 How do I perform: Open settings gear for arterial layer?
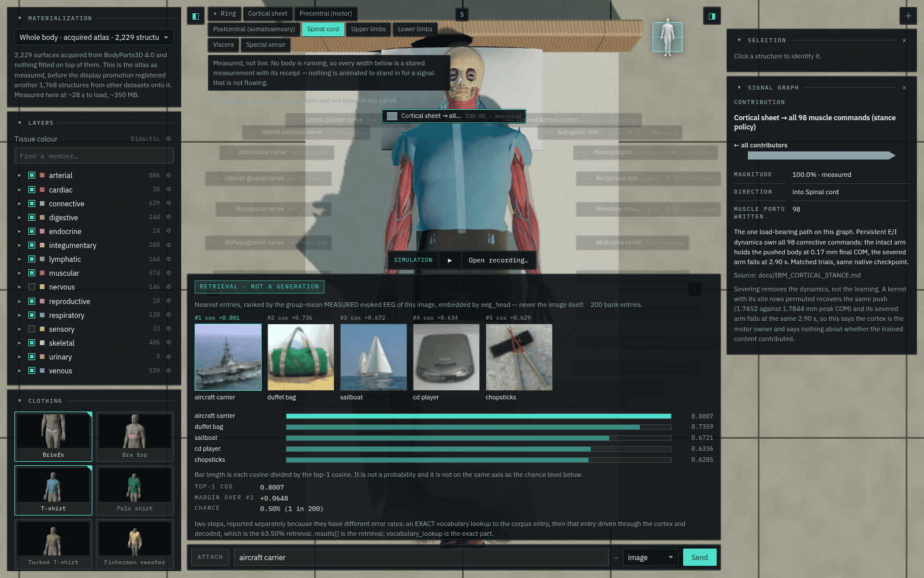pos(169,175)
